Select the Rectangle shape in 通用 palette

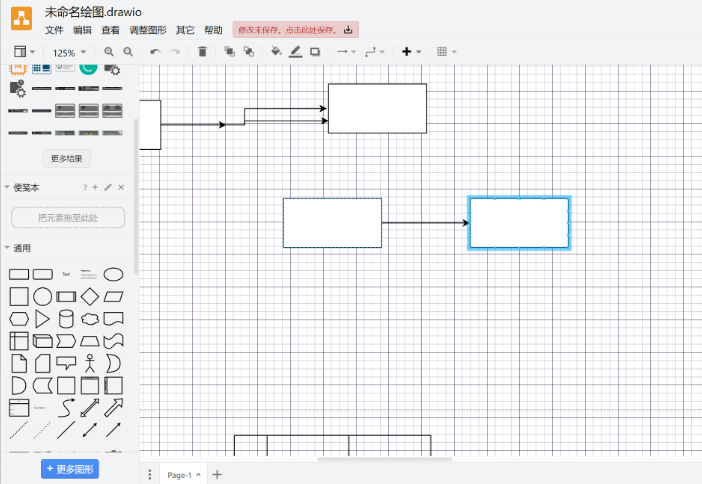(19, 274)
